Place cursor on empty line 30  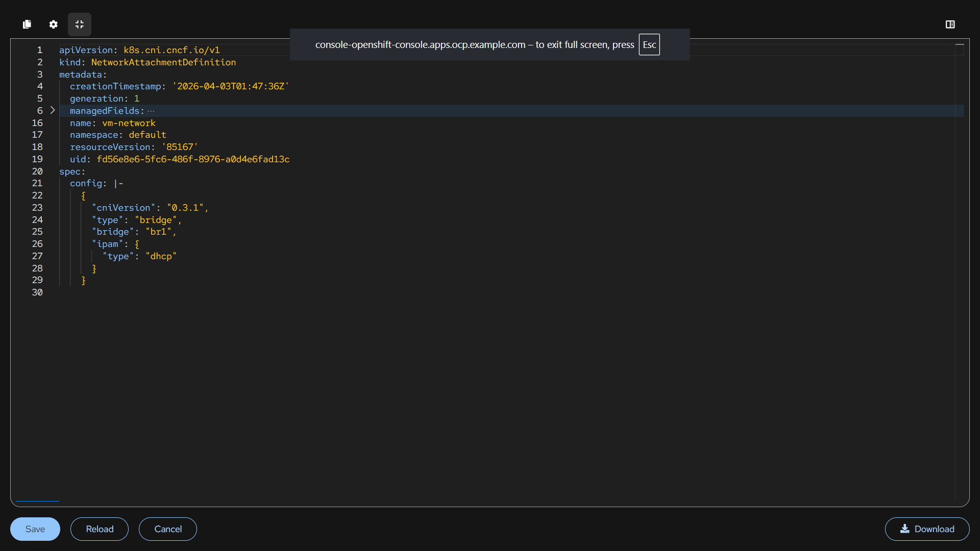tap(153, 292)
